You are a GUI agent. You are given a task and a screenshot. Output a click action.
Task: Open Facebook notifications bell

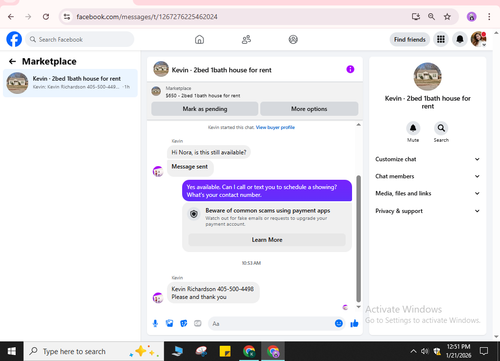coord(460,39)
